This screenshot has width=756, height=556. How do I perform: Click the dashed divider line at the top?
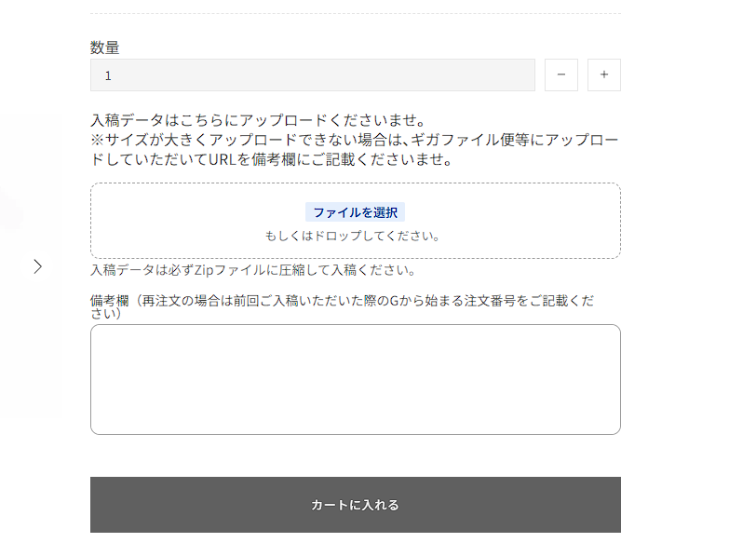click(x=355, y=14)
